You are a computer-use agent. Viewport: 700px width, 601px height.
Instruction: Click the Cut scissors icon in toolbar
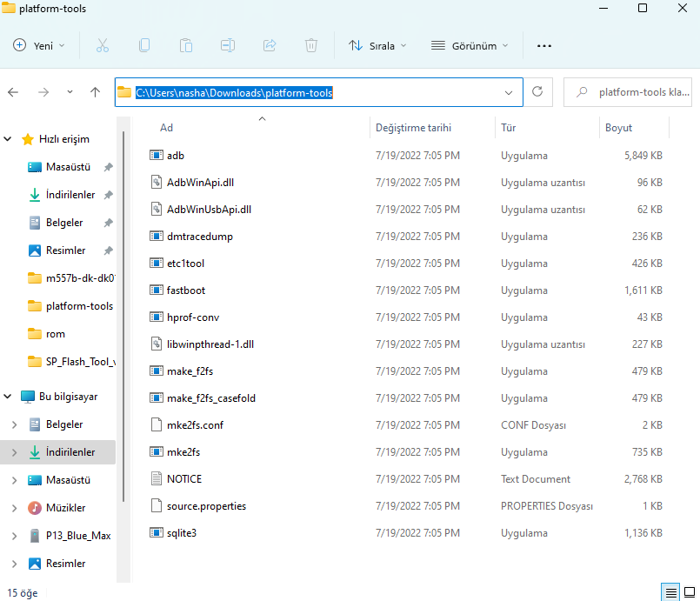coord(103,45)
